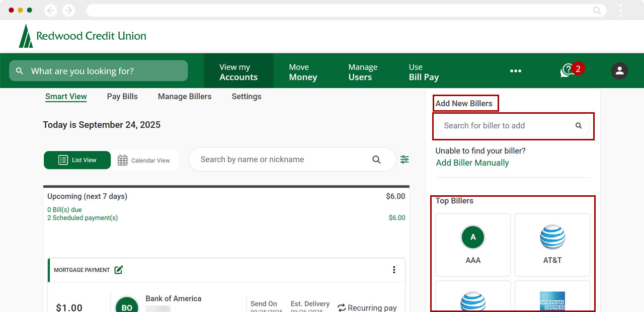Open the Move Money menu
The height and width of the screenshot is (312, 644).
click(x=303, y=70)
